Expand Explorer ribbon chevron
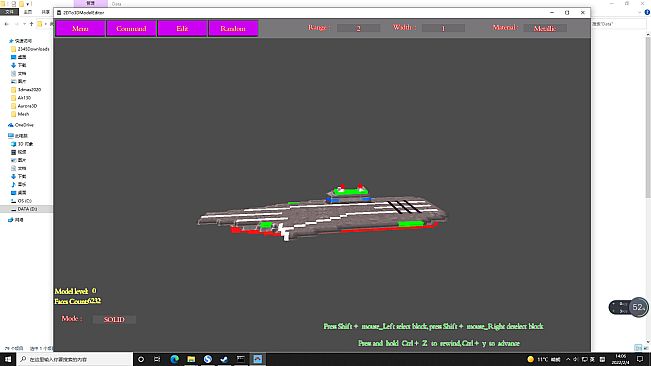651x366 pixels. pyautogui.click(x=640, y=12)
